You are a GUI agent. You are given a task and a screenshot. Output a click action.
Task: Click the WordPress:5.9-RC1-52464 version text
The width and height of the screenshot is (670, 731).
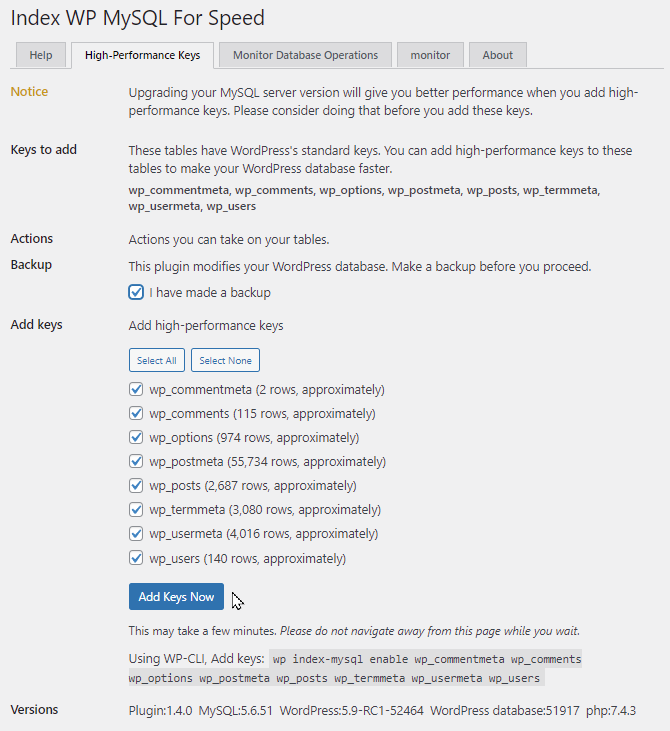352,710
